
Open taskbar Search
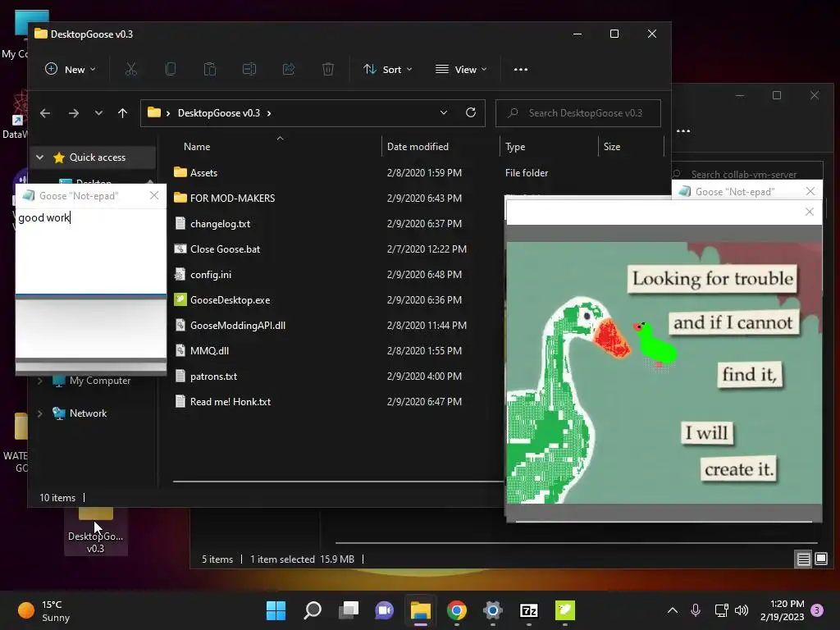[x=313, y=610]
